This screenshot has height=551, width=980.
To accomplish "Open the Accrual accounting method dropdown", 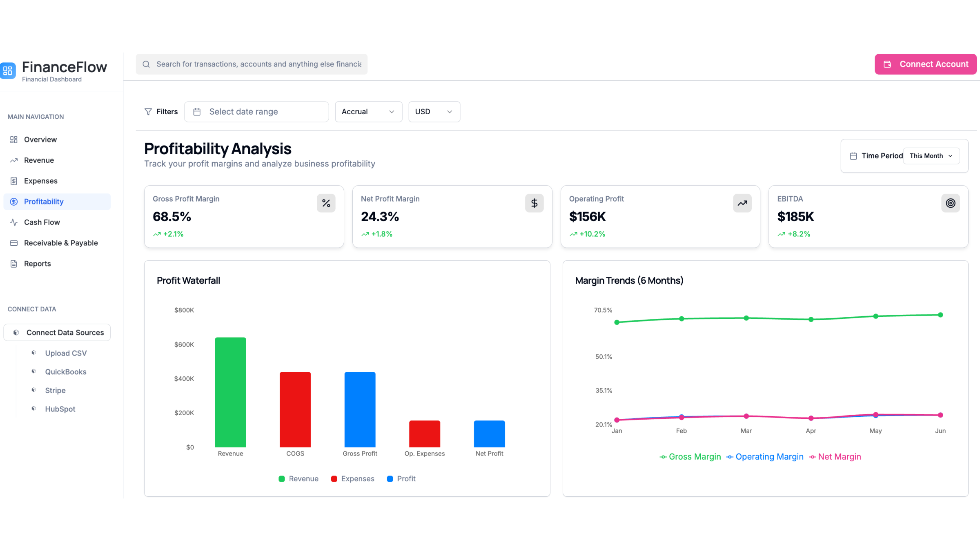I will 368,111.
